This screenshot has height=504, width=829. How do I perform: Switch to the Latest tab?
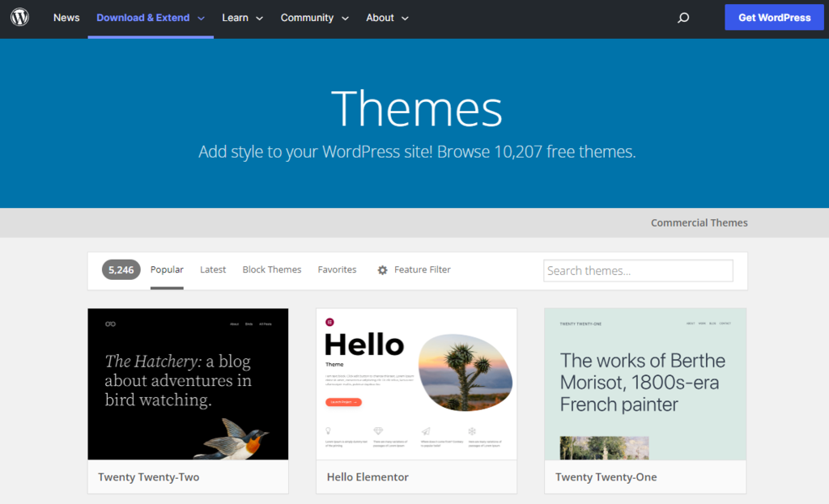213,269
